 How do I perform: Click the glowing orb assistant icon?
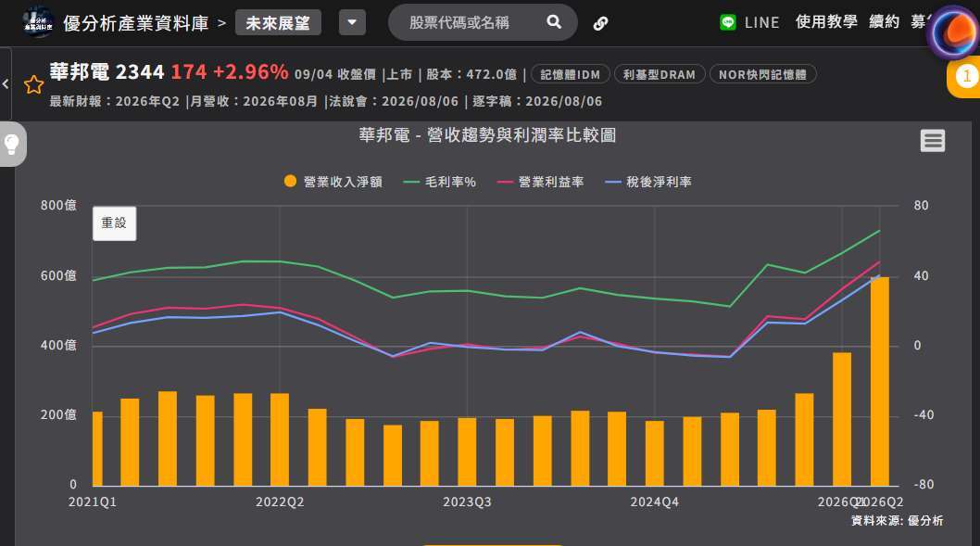pyautogui.click(x=954, y=32)
